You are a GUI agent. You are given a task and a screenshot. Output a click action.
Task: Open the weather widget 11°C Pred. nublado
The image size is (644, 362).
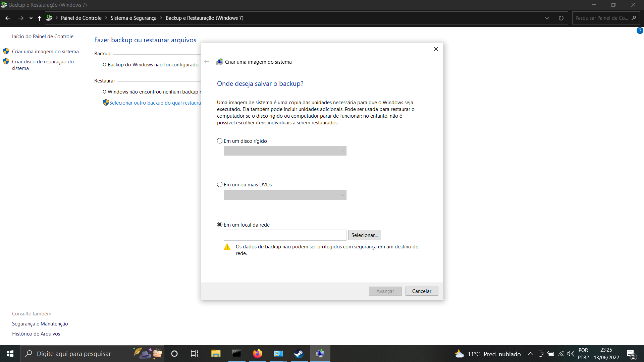(487, 354)
